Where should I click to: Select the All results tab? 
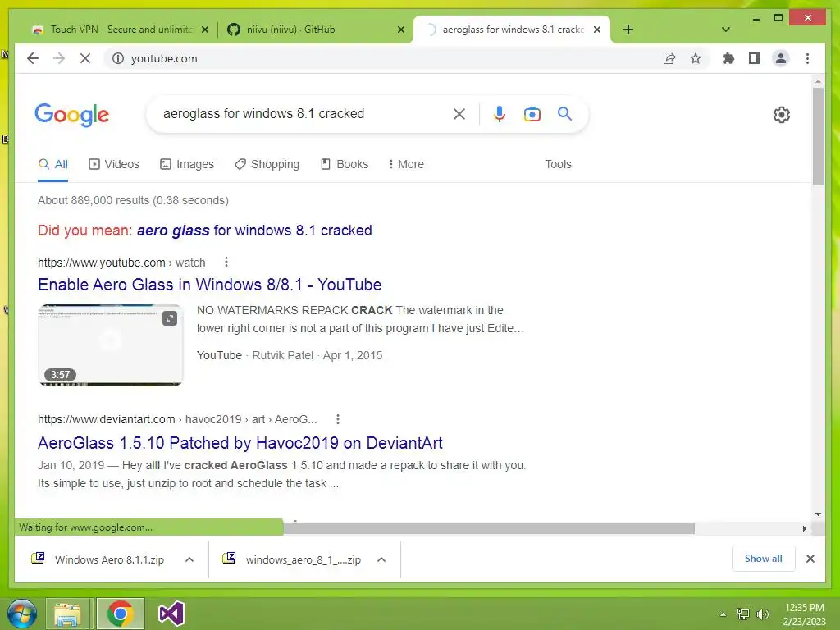tap(53, 164)
